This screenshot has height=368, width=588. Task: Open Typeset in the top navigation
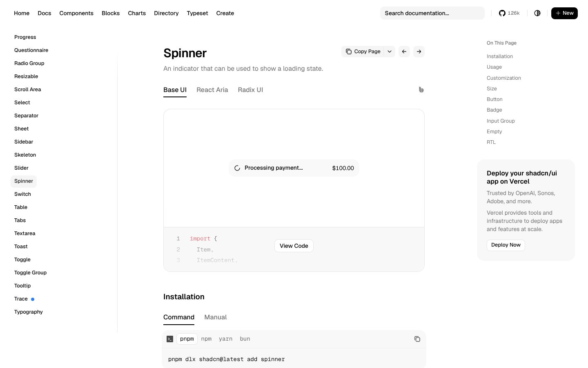tap(197, 13)
